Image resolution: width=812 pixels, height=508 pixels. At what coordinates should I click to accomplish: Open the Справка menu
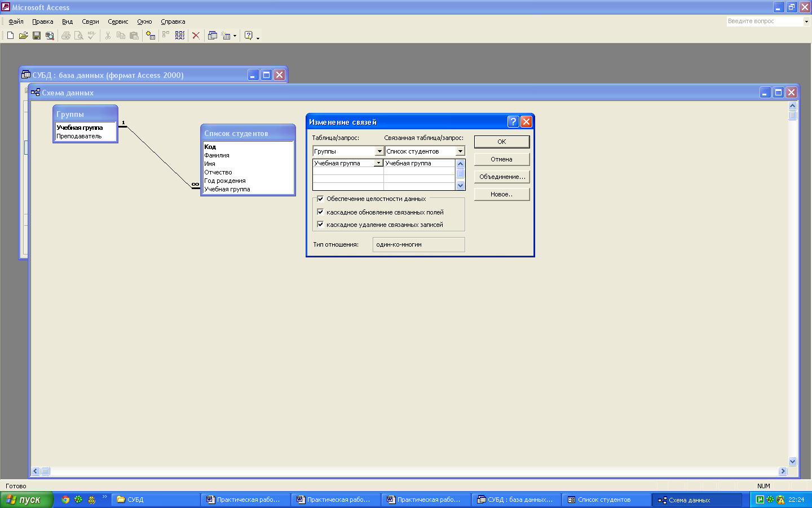(x=173, y=21)
